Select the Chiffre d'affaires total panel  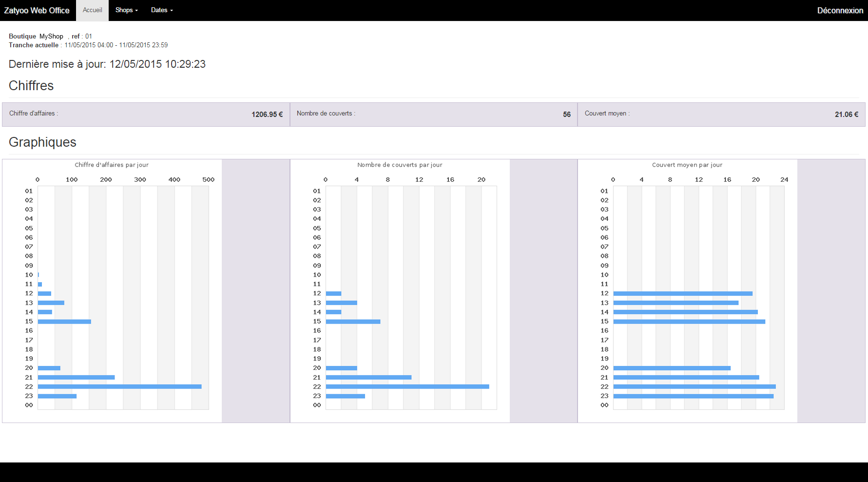click(x=146, y=114)
